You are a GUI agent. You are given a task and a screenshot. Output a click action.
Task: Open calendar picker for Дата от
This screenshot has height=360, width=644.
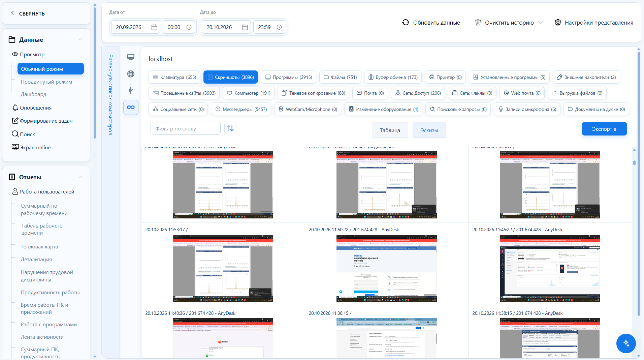pyautogui.click(x=154, y=27)
